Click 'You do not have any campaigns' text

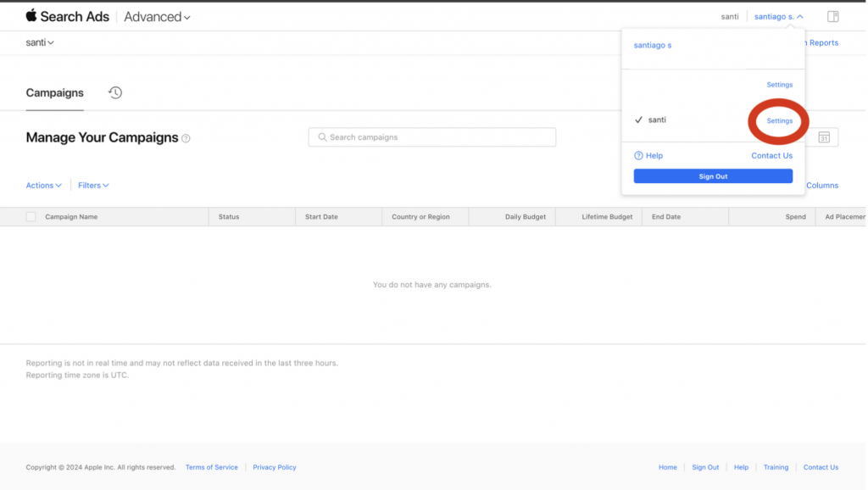[x=431, y=285]
